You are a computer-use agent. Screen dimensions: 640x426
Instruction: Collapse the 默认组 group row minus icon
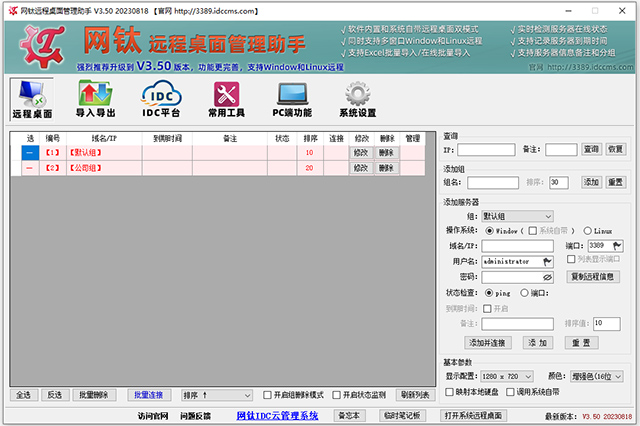coord(30,153)
